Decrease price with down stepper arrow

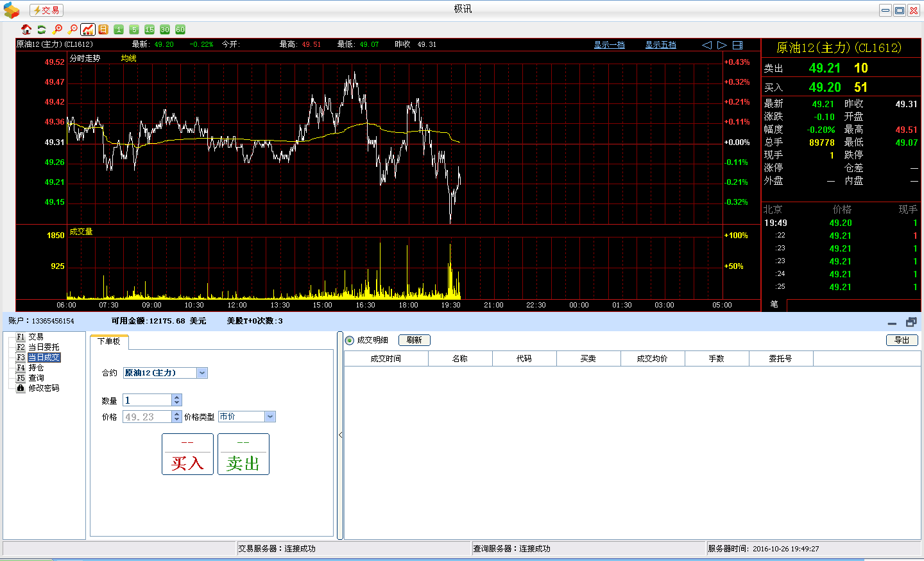click(176, 420)
